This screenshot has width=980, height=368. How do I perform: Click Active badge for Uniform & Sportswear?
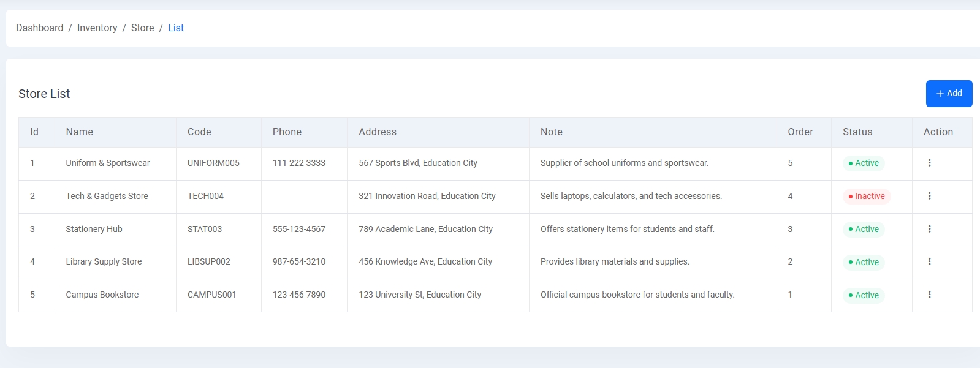tap(863, 163)
